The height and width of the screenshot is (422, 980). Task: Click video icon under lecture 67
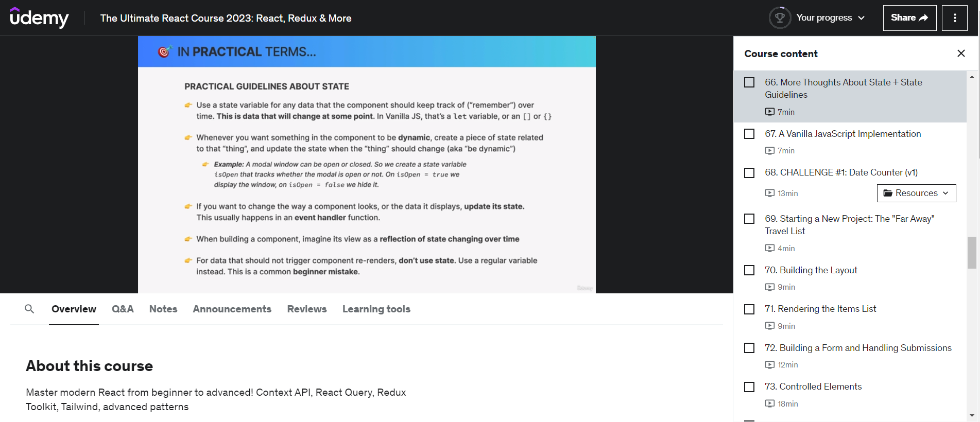tap(770, 151)
